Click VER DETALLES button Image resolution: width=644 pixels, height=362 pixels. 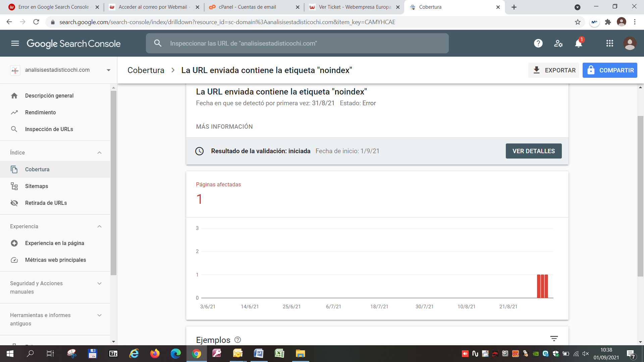click(x=534, y=151)
